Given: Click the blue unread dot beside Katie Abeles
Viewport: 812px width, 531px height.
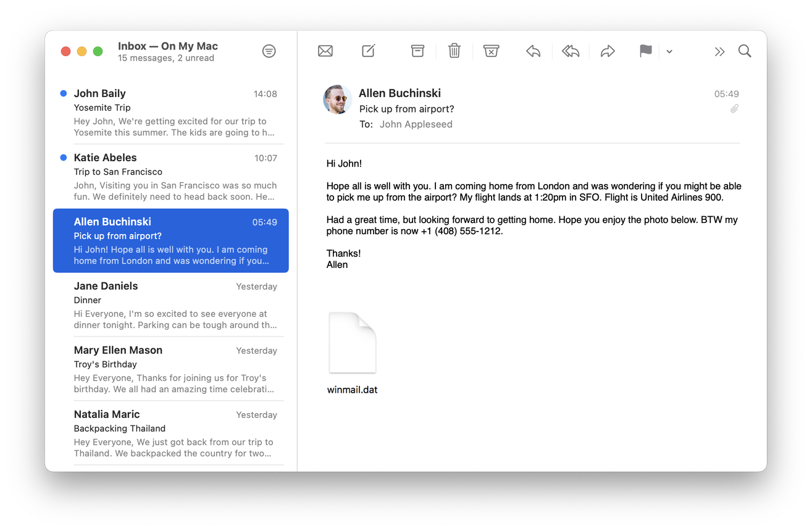Looking at the screenshot, I should (63, 157).
